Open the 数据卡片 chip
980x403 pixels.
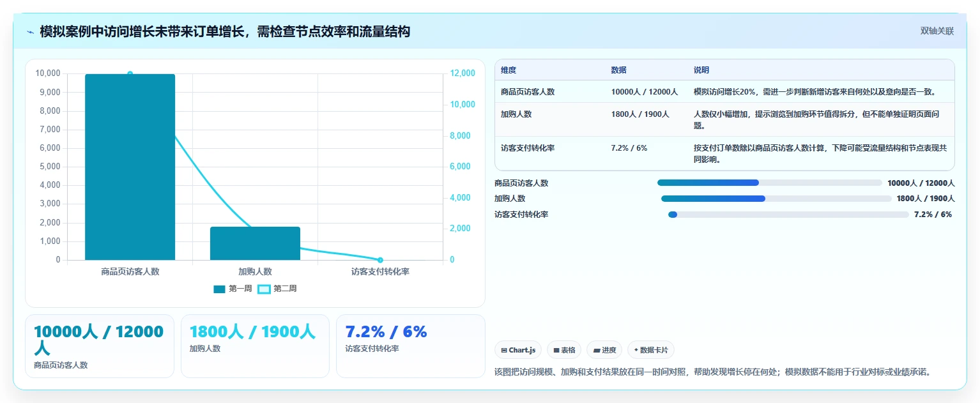[651, 350]
